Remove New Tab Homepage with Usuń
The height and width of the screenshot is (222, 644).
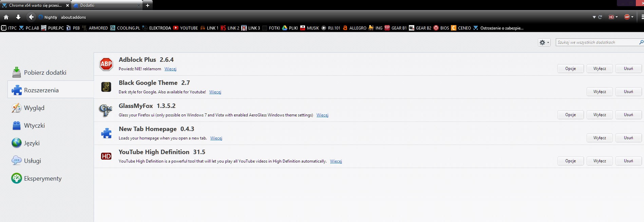tap(628, 138)
